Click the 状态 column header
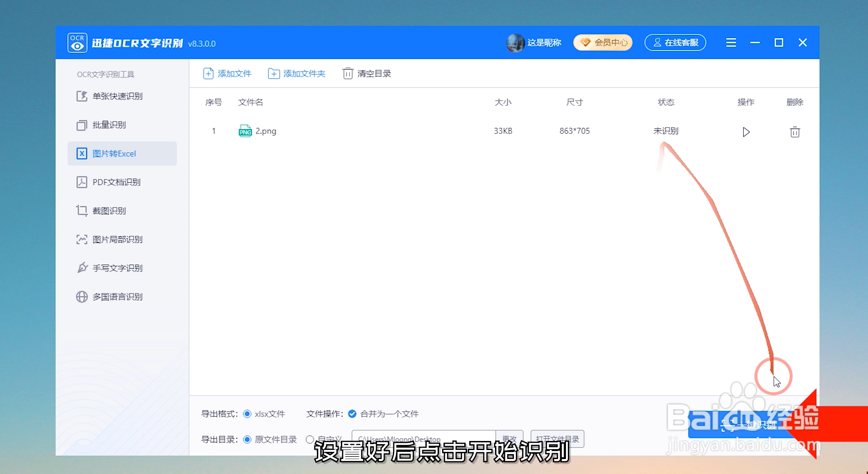The image size is (868, 474). tap(666, 102)
